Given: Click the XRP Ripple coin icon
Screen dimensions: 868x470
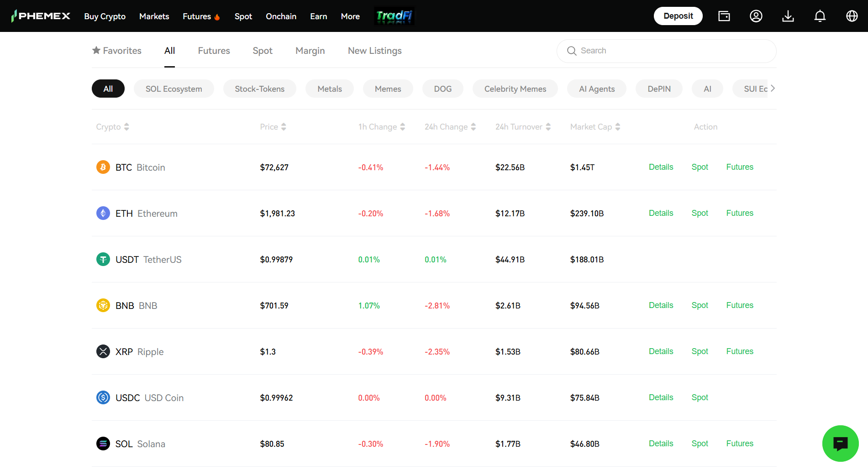Looking at the screenshot, I should point(103,351).
